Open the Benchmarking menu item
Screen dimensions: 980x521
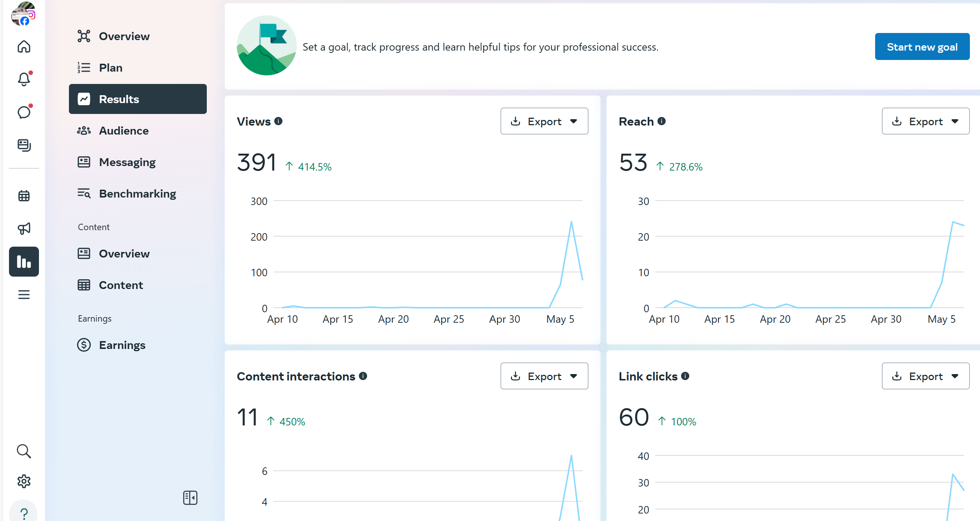click(137, 194)
